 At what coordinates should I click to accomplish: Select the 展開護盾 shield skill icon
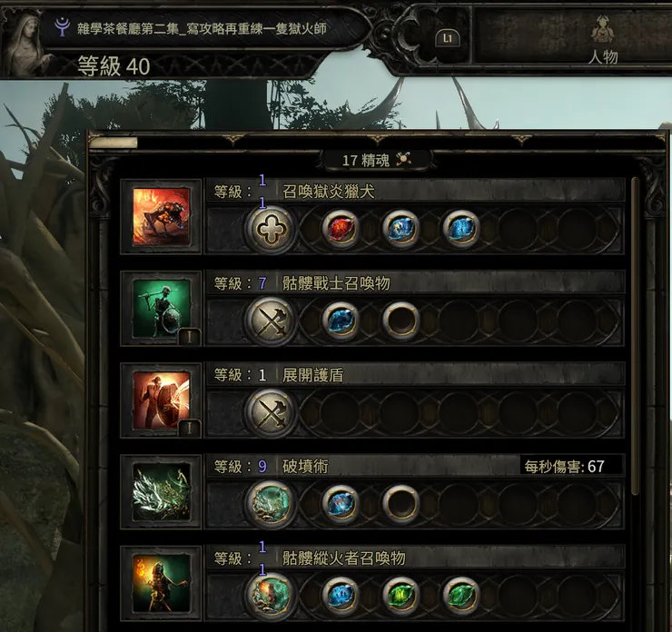tap(161, 400)
